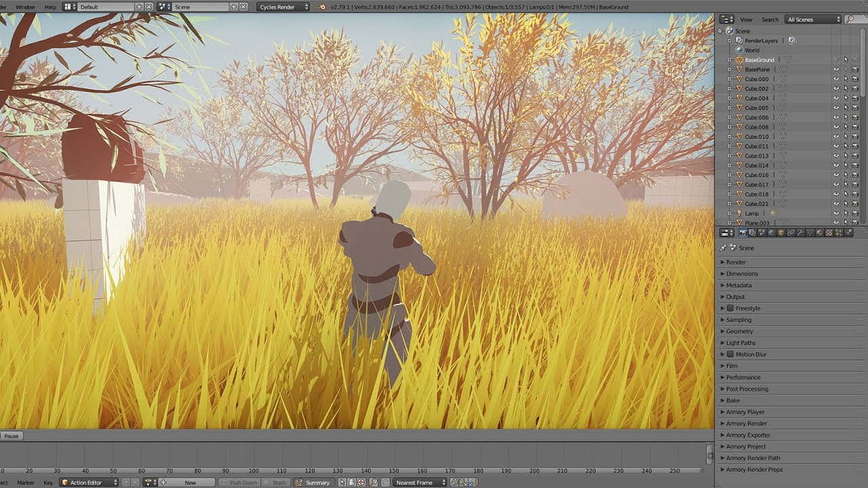Click frame 100 on the timeline ruler
The width and height of the screenshot is (868, 488).
pos(253,470)
